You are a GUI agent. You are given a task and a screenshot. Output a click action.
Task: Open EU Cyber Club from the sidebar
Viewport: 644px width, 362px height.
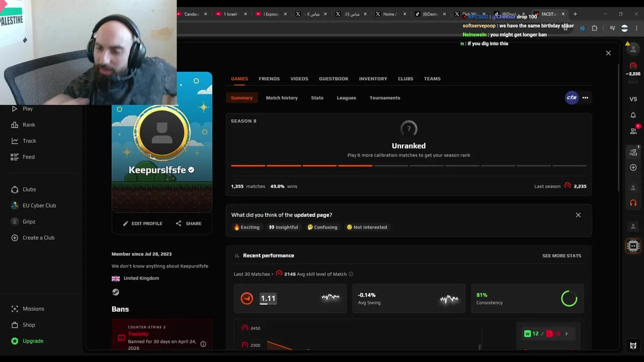point(33,206)
